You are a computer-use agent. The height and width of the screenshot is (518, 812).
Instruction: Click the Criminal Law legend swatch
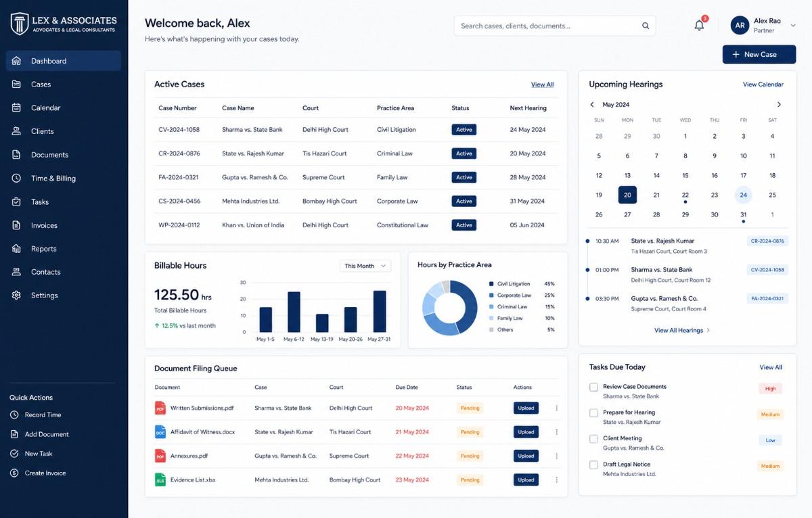(x=491, y=307)
